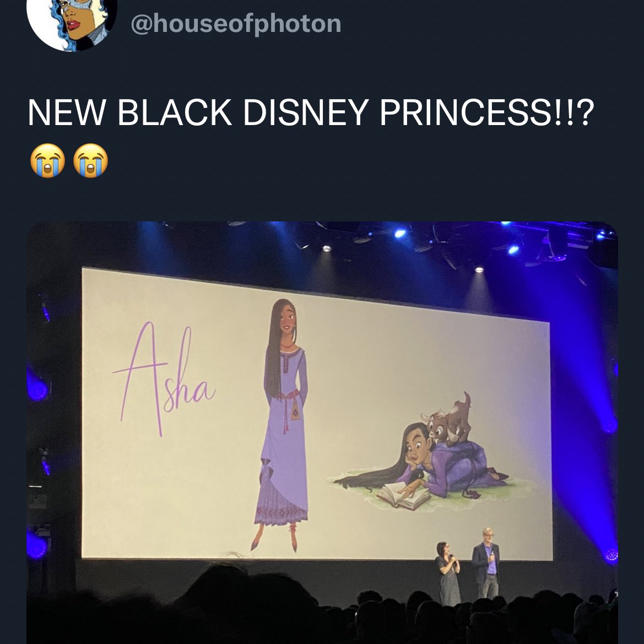Click the open book in the illustration
644x644 pixels.
(403, 496)
